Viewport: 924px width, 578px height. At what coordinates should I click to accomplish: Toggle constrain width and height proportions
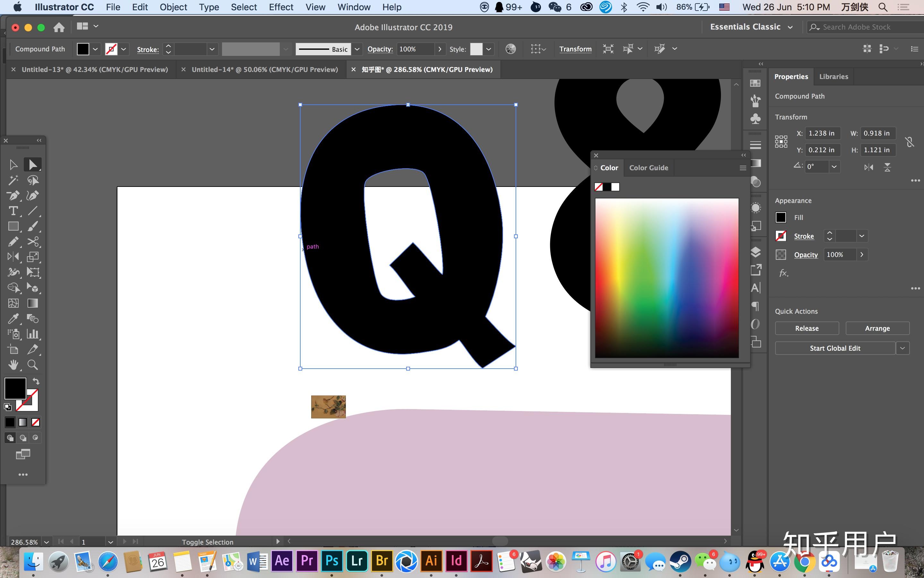point(910,142)
